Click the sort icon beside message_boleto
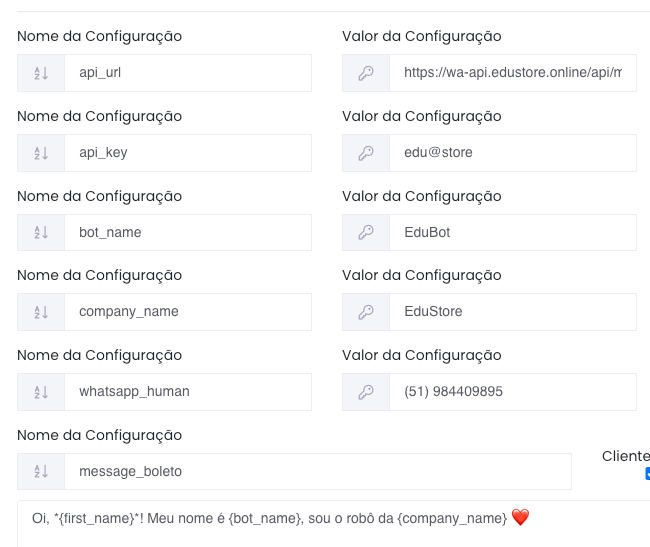Image resolution: width=650 pixels, height=547 pixels. point(41,472)
